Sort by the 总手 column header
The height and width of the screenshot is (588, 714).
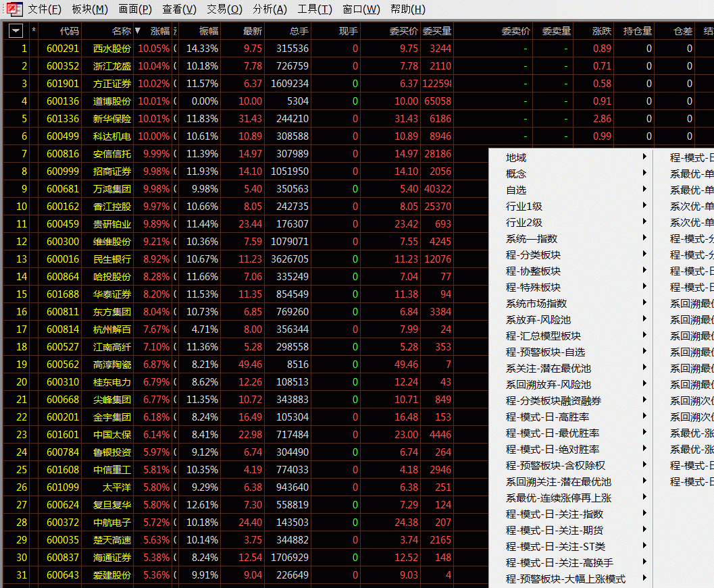click(299, 31)
